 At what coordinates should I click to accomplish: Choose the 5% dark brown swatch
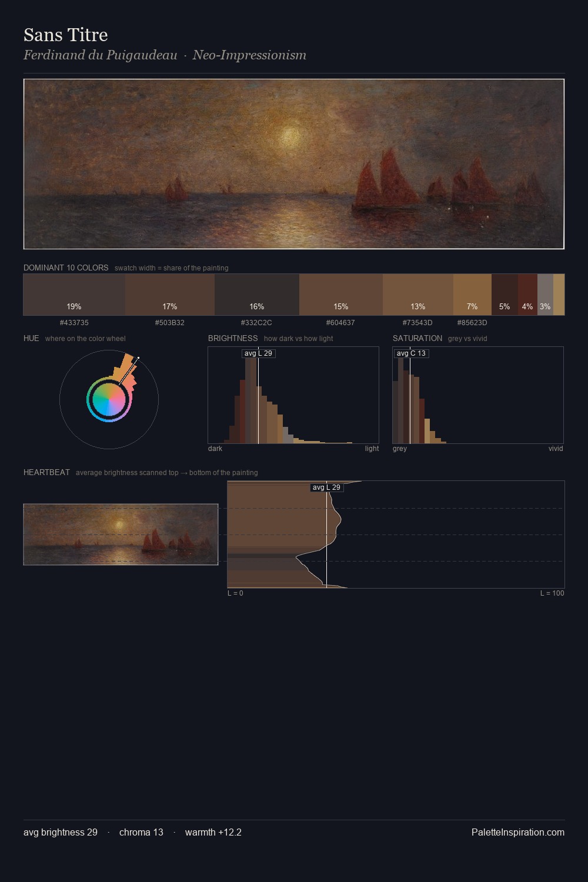tap(505, 295)
